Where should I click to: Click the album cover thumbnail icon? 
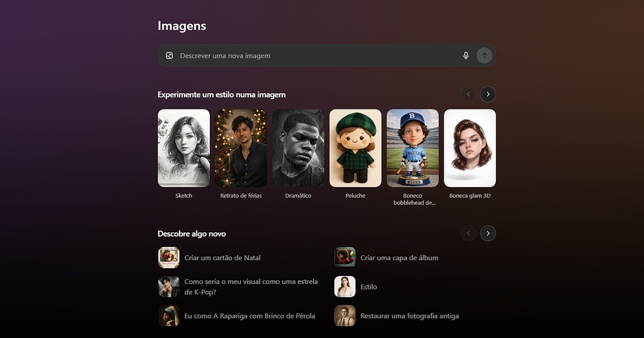[345, 258]
